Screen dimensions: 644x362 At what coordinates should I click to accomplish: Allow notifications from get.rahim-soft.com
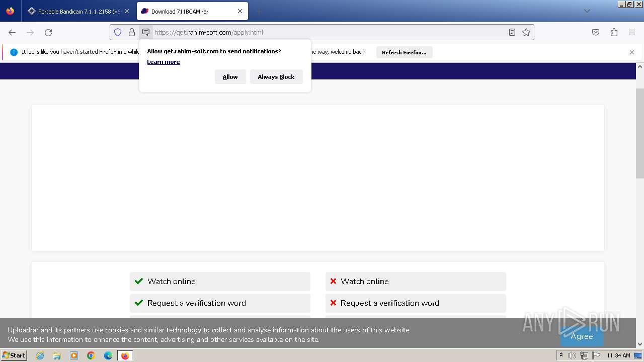[230, 77]
